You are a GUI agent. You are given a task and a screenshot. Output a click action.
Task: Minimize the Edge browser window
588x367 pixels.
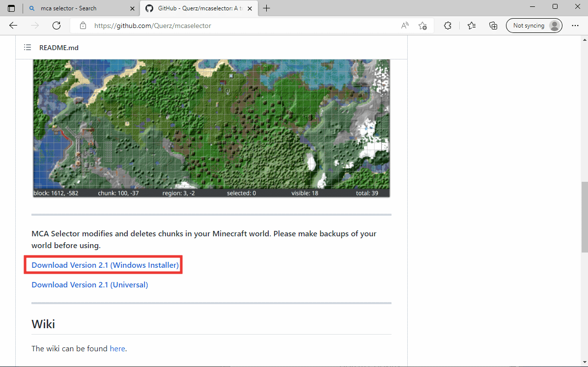(532, 7)
